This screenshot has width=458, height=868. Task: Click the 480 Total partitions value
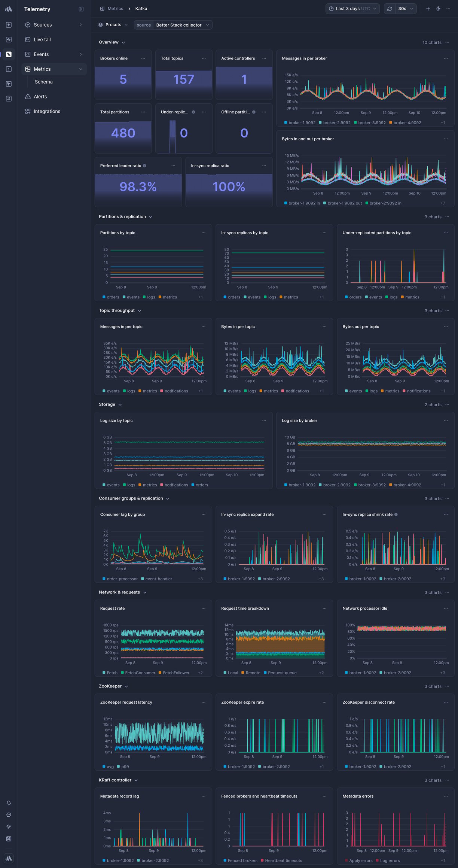(123, 133)
